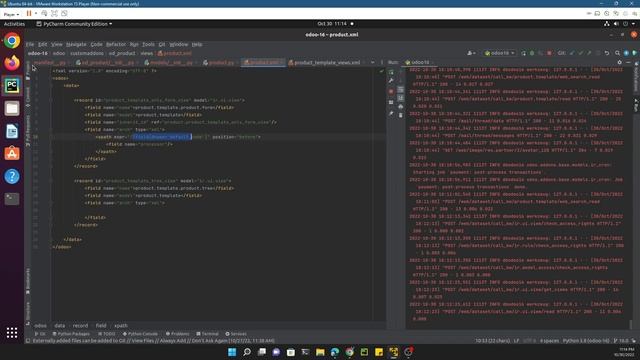The width and height of the screenshot is (640, 360).
Task: Open the Navigate menu
Action: pos(76,44)
